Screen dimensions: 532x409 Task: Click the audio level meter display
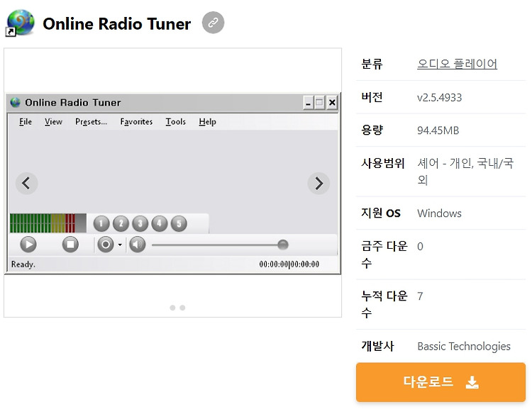[48, 223]
